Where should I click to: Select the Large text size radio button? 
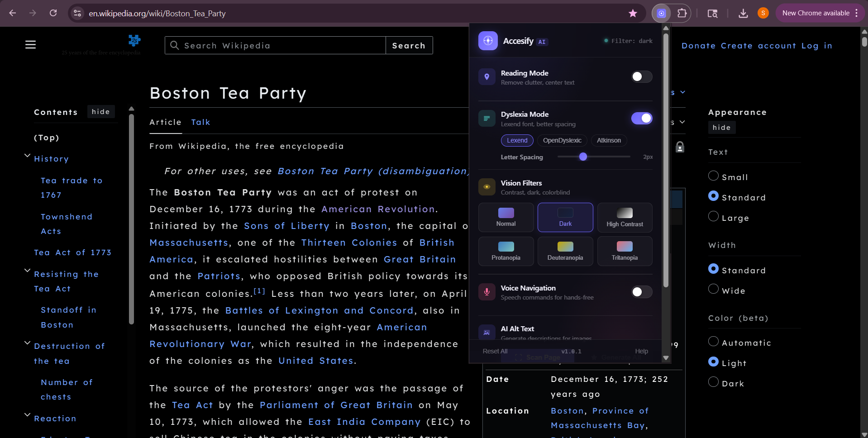tap(713, 216)
